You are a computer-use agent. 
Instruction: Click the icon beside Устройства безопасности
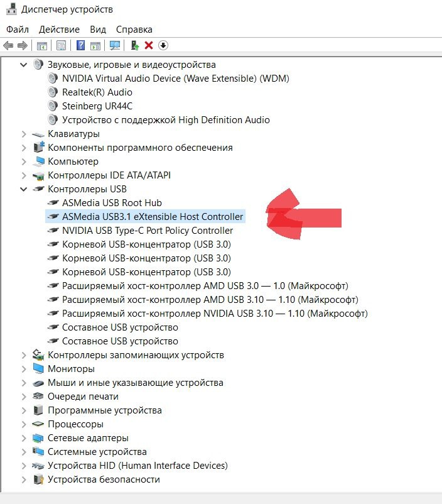(x=38, y=479)
